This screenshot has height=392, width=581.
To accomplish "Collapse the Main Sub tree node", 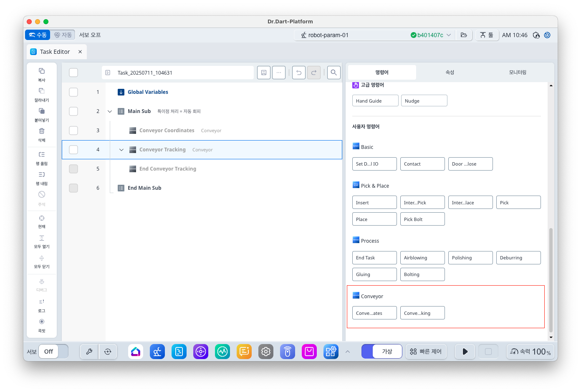I will coord(110,111).
